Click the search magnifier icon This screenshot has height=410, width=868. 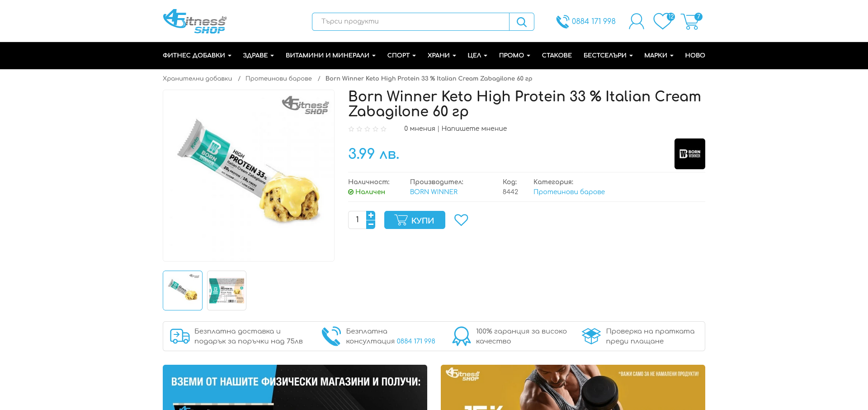click(x=521, y=22)
